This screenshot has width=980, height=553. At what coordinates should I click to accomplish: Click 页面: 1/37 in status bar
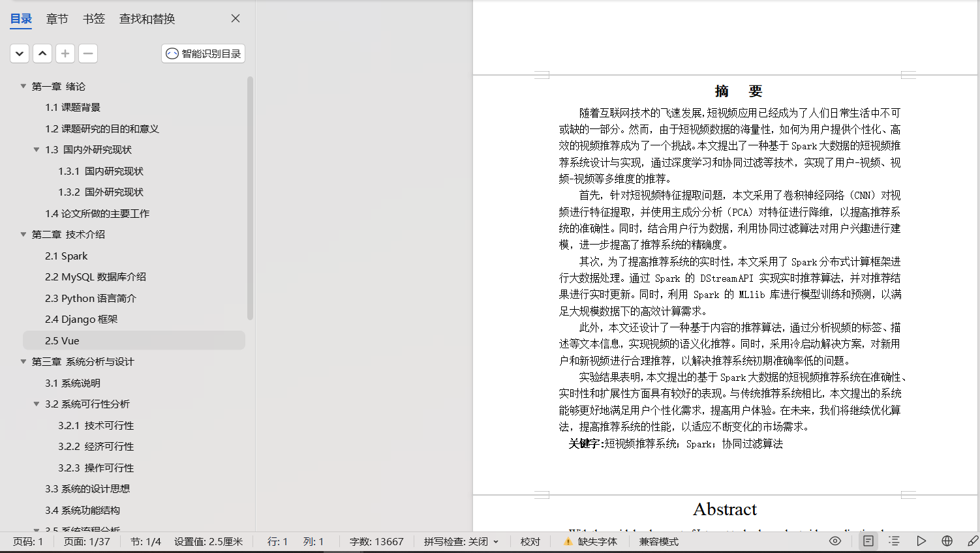coord(87,541)
